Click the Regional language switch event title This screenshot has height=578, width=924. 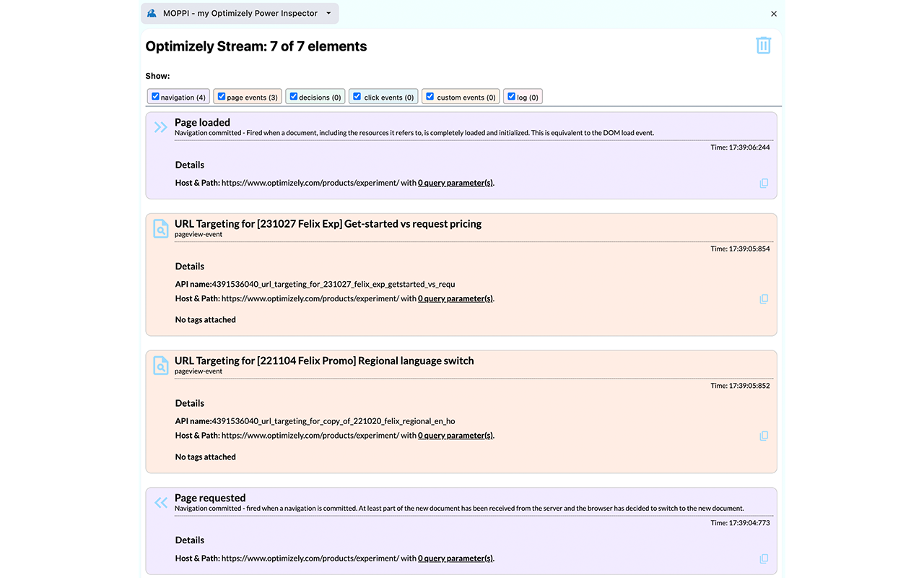[324, 361]
